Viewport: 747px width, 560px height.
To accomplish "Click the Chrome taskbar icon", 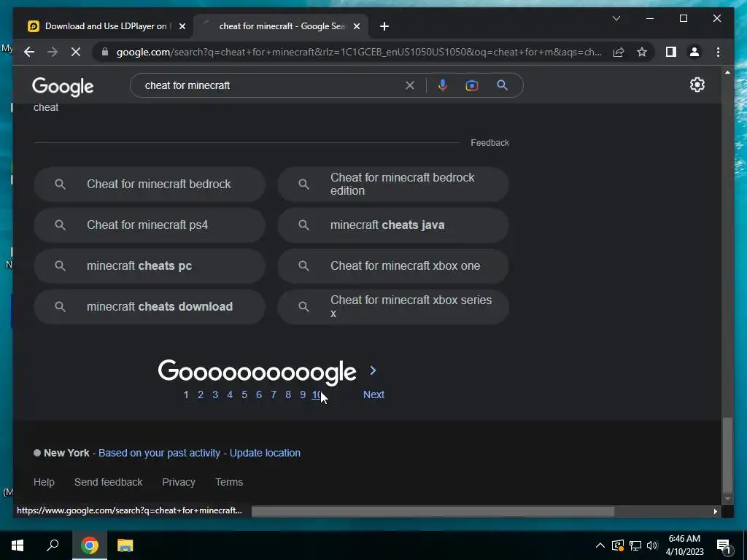I will coord(90,545).
